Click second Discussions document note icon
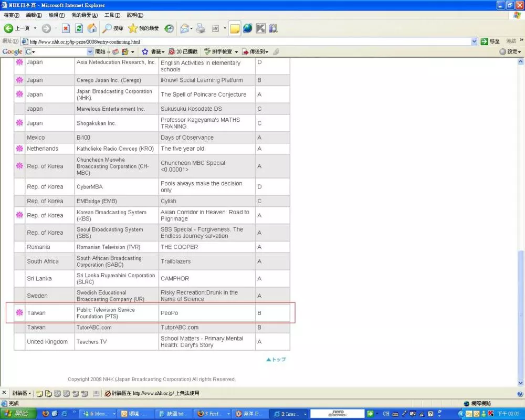The image size is (525, 420). coord(48,394)
